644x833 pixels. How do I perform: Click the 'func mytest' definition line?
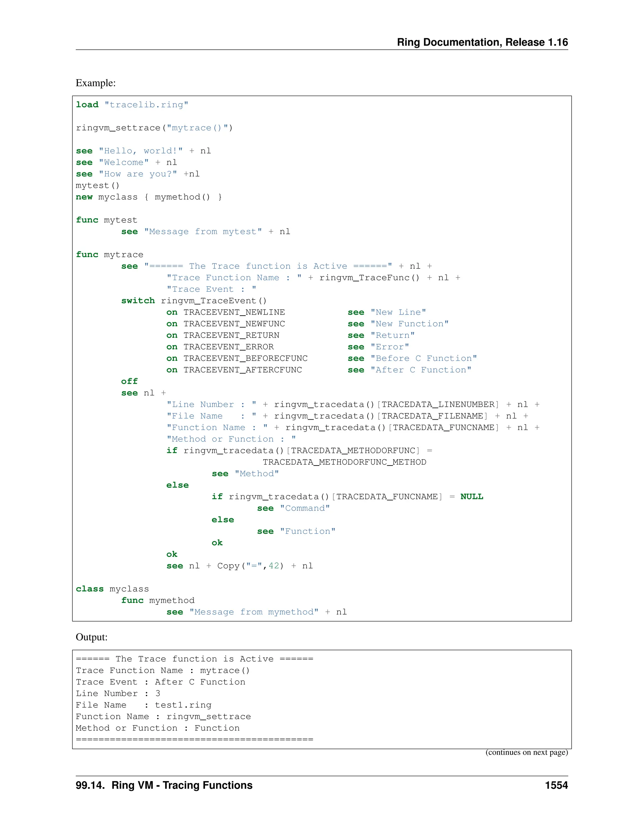(107, 220)
